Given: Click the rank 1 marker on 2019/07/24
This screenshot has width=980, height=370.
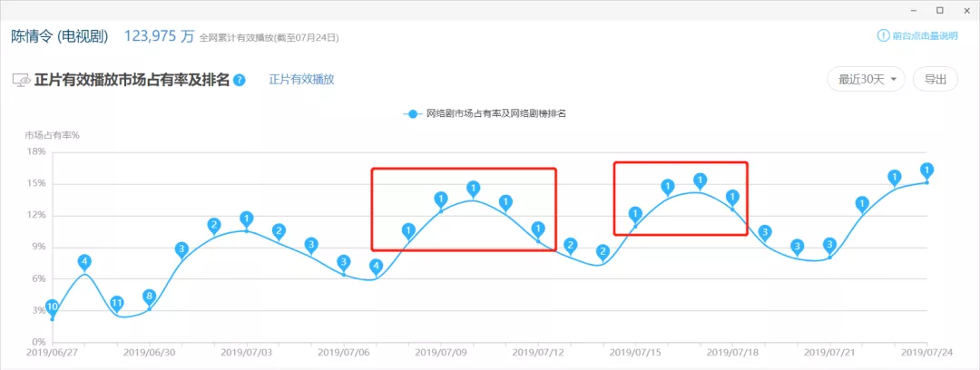Looking at the screenshot, I should (x=926, y=170).
